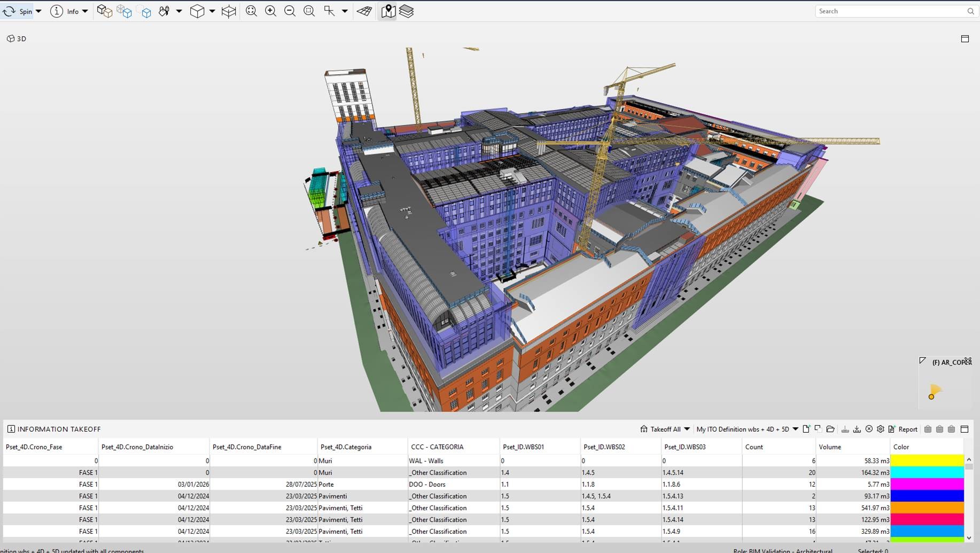Click the zoom in magnifier icon
The width and height of the screenshot is (980, 553).
click(270, 11)
